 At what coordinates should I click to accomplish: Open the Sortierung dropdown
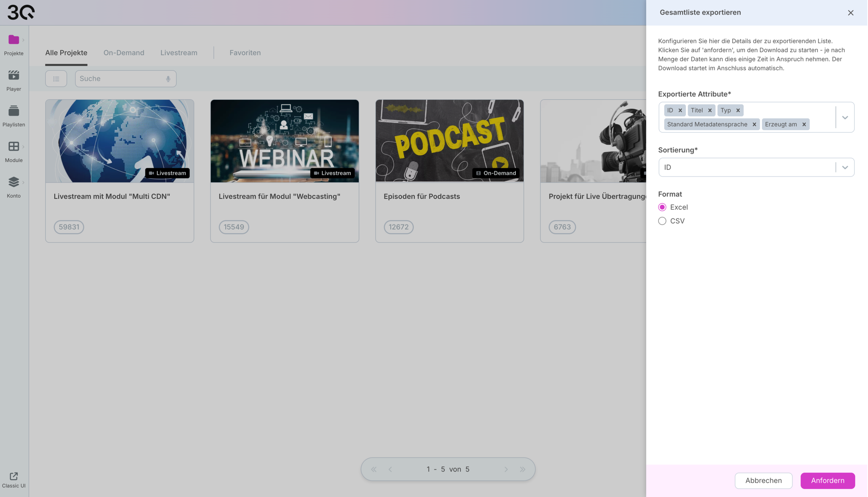pos(845,168)
